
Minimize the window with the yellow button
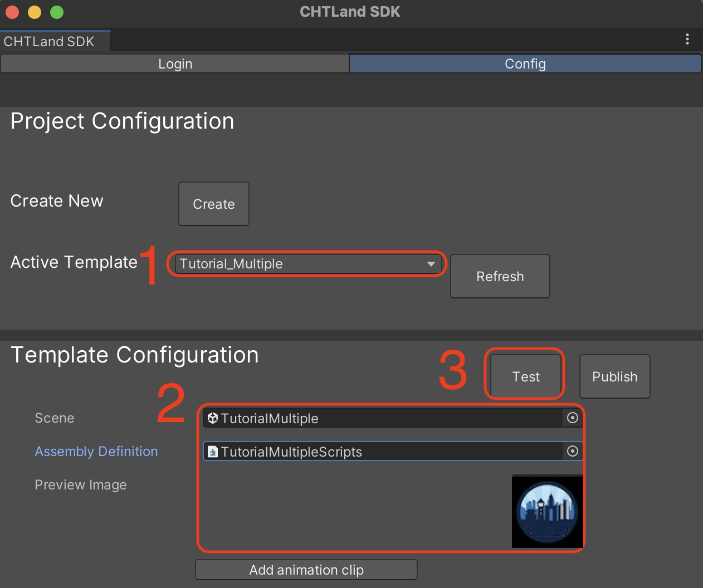coord(35,12)
